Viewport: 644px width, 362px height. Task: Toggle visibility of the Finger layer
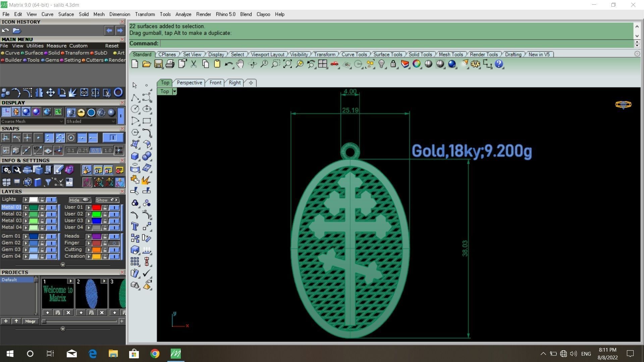tap(114, 243)
